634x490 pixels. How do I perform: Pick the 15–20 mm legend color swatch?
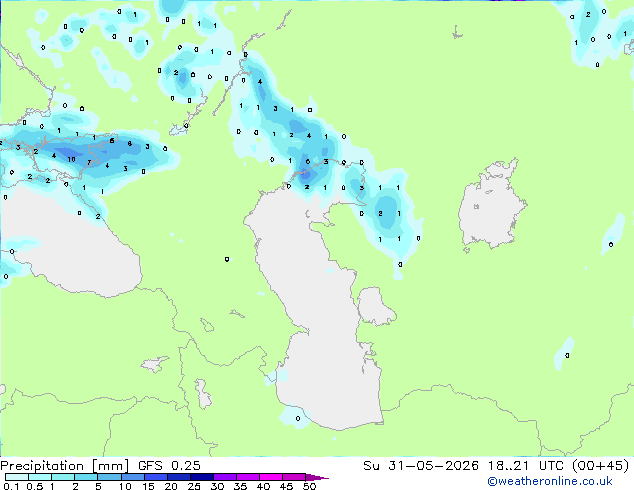pos(155,477)
